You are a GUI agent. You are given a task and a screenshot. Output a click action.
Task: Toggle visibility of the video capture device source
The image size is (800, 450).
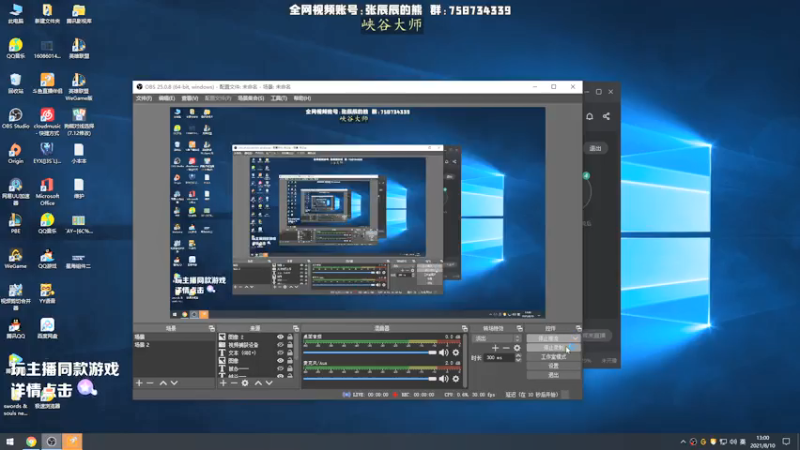click(x=280, y=345)
